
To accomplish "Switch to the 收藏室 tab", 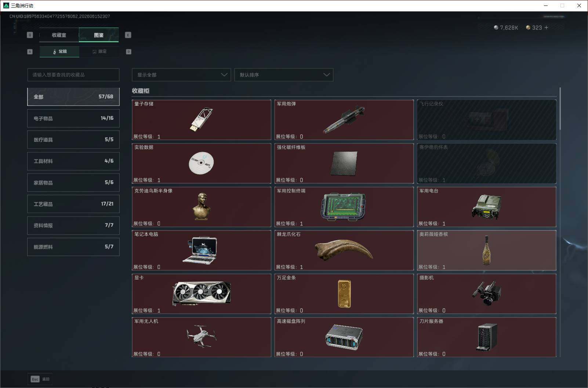I will click(59, 35).
